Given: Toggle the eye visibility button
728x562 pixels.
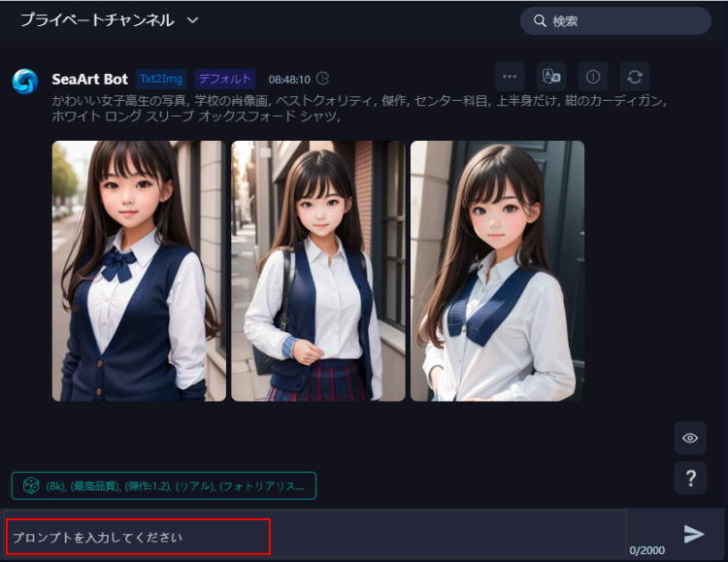Looking at the screenshot, I should point(690,438).
